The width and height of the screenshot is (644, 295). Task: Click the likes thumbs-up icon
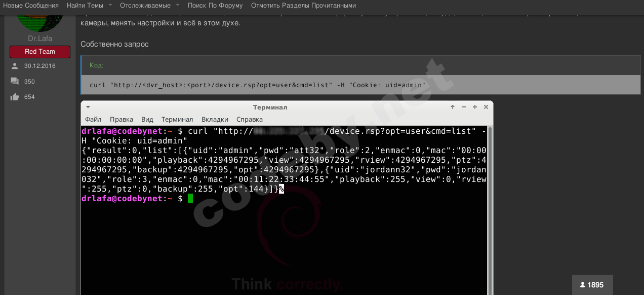click(x=15, y=97)
